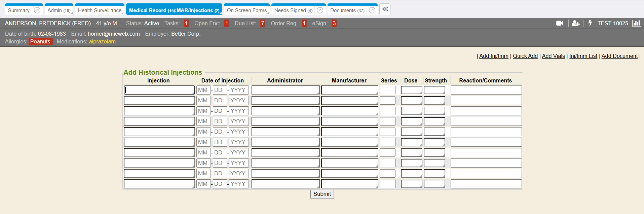Click the Peanuts allergy badge
This screenshot has width=644, height=214.
pos(40,42)
